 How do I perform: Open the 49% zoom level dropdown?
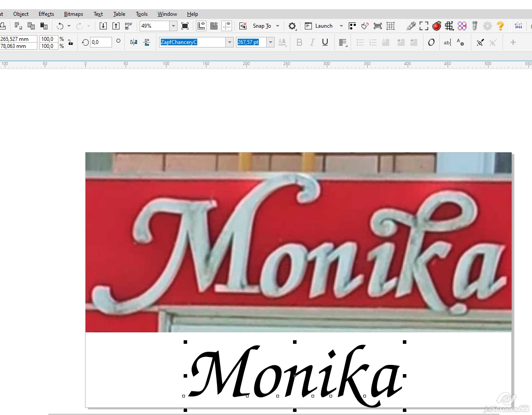pyautogui.click(x=173, y=26)
